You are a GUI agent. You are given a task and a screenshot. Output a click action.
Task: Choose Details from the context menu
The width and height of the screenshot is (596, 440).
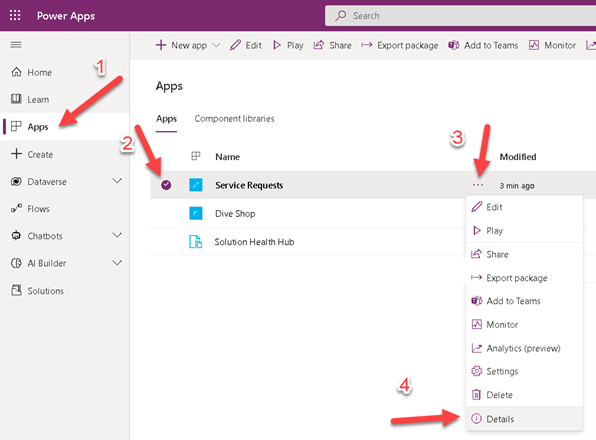pos(525,419)
